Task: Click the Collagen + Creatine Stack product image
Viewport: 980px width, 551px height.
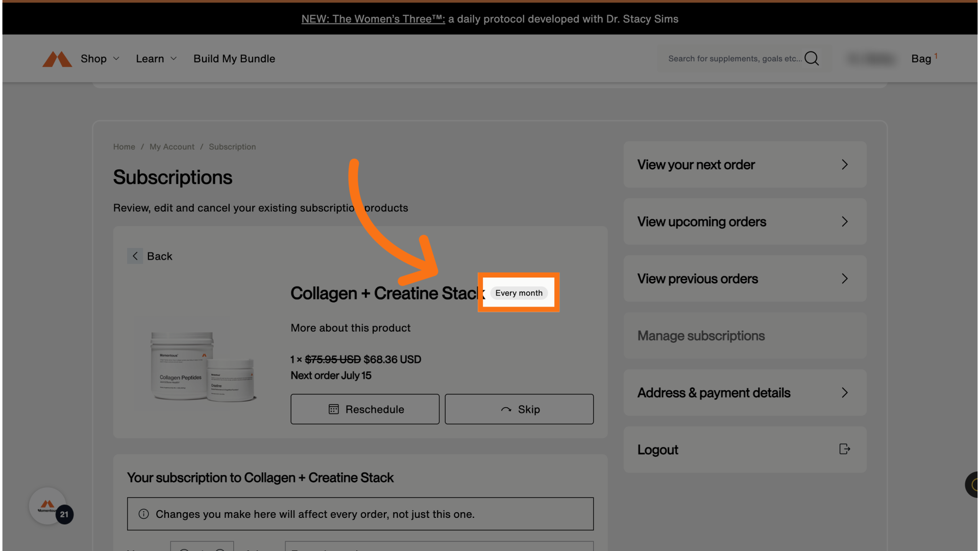Action: pos(203,366)
